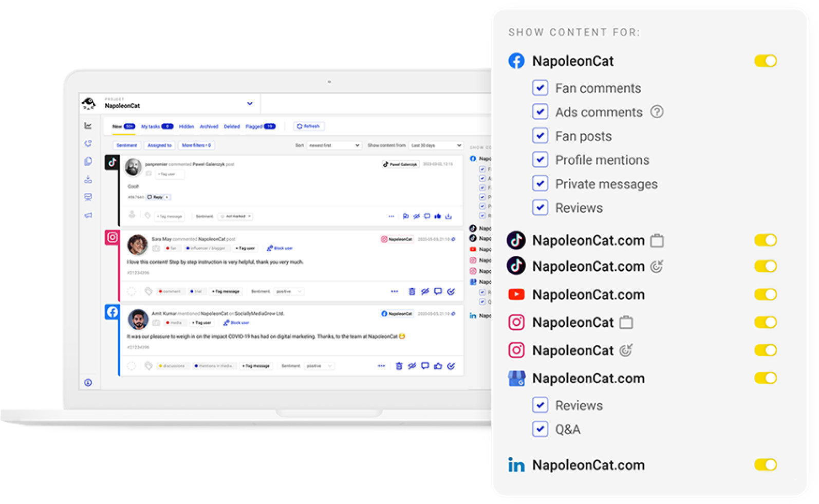Open more options dots on Sara May's comment
This screenshot has height=504, width=819.
click(x=394, y=291)
